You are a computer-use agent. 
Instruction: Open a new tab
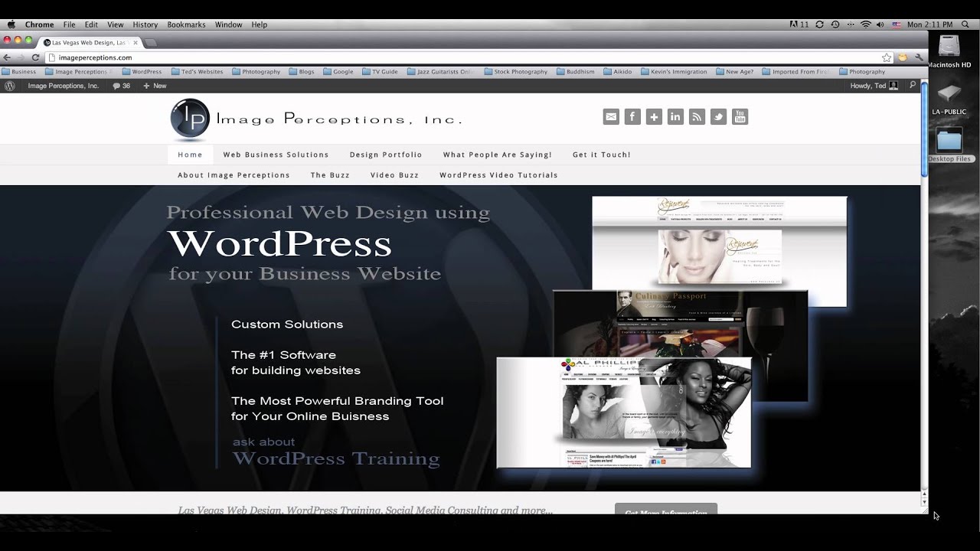tap(150, 43)
